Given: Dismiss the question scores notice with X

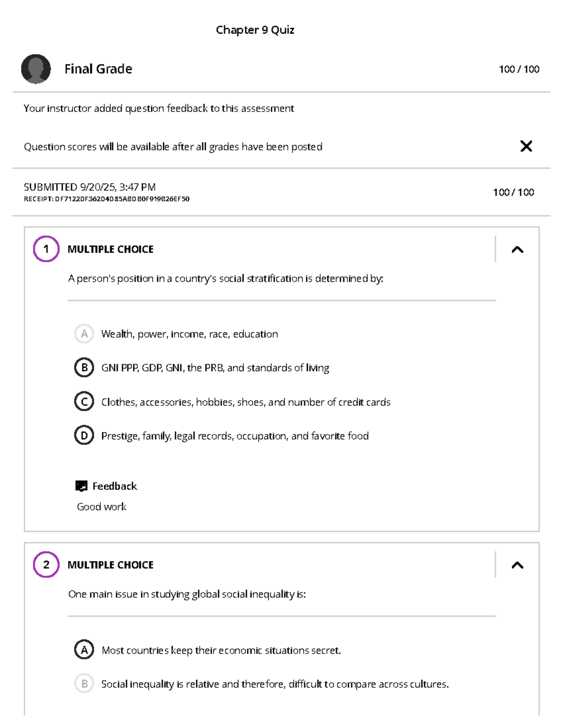Looking at the screenshot, I should [x=526, y=146].
